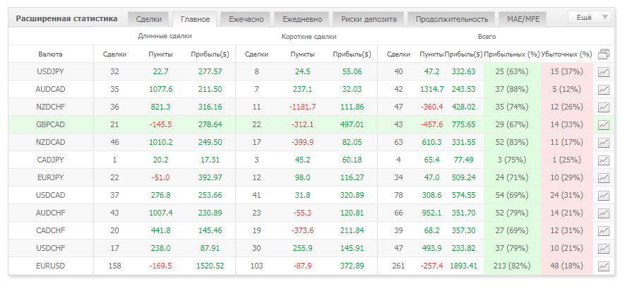The height and width of the screenshot is (289, 644).
Task: Open chart icon for AUDCAD row
Action: [x=603, y=90]
